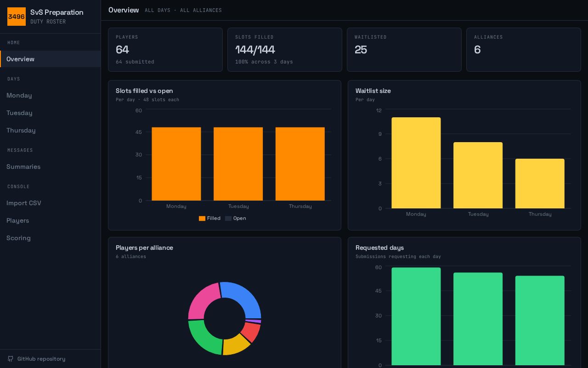This screenshot has height=368, width=588.
Task: Click the Players stat card value 64
Action: (122, 50)
